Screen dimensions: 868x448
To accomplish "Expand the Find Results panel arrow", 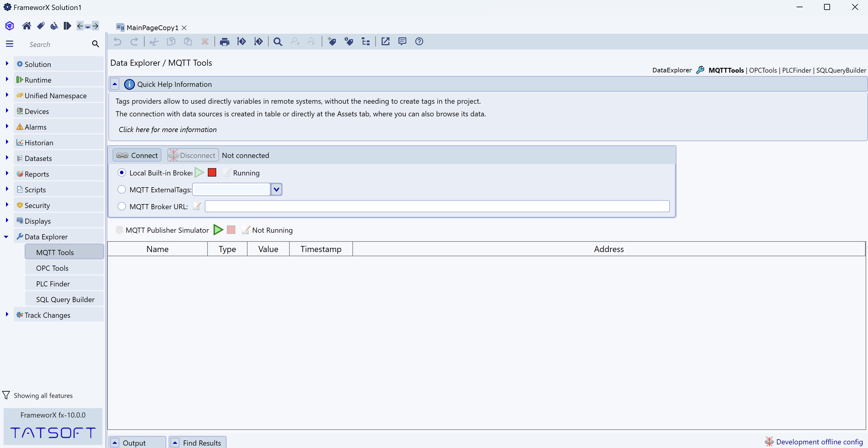I will pos(175,443).
